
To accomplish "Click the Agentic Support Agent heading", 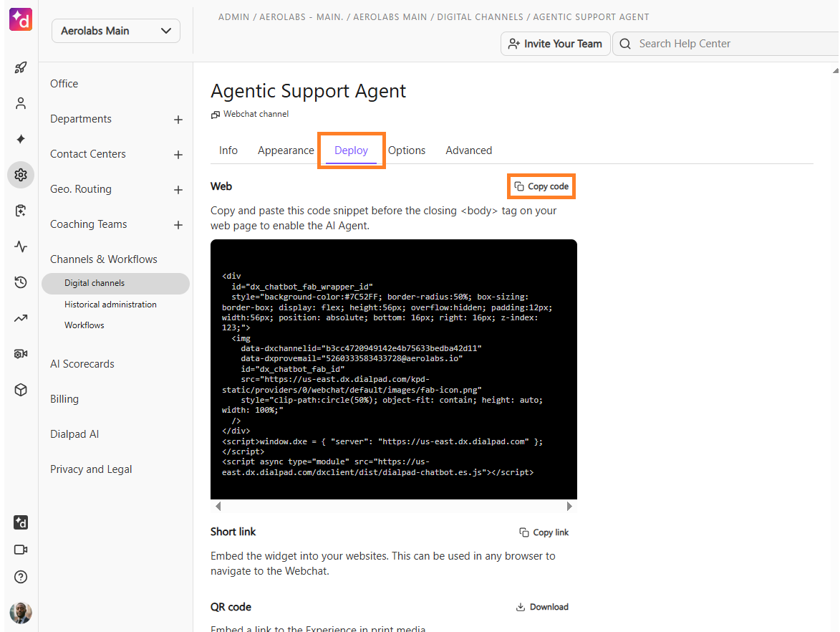I will coord(308,91).
